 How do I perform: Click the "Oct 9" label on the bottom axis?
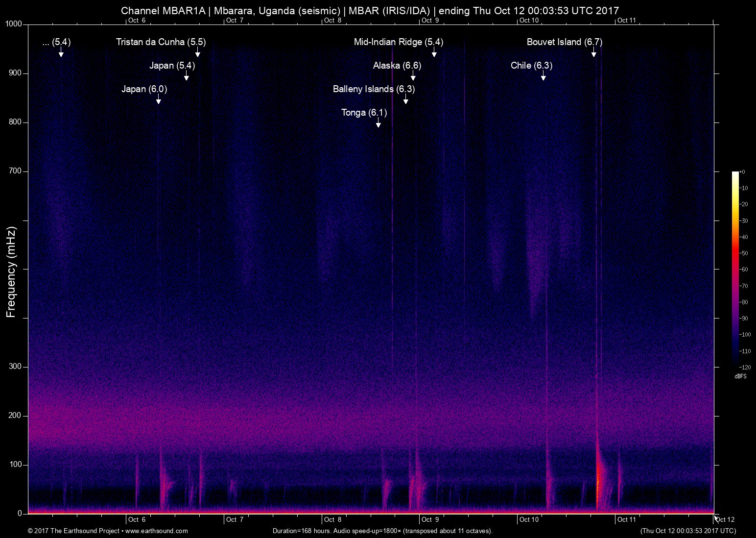click(430, 520)
